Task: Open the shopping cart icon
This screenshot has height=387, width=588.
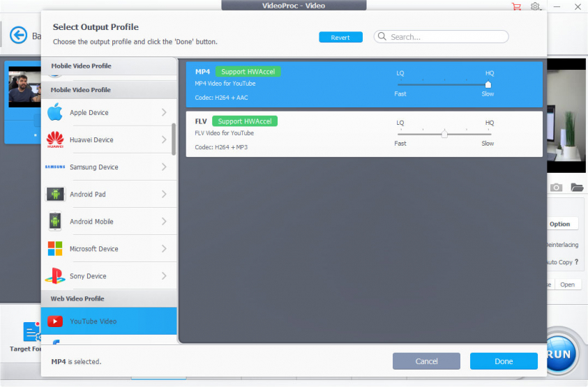Action: pos(516,6)
